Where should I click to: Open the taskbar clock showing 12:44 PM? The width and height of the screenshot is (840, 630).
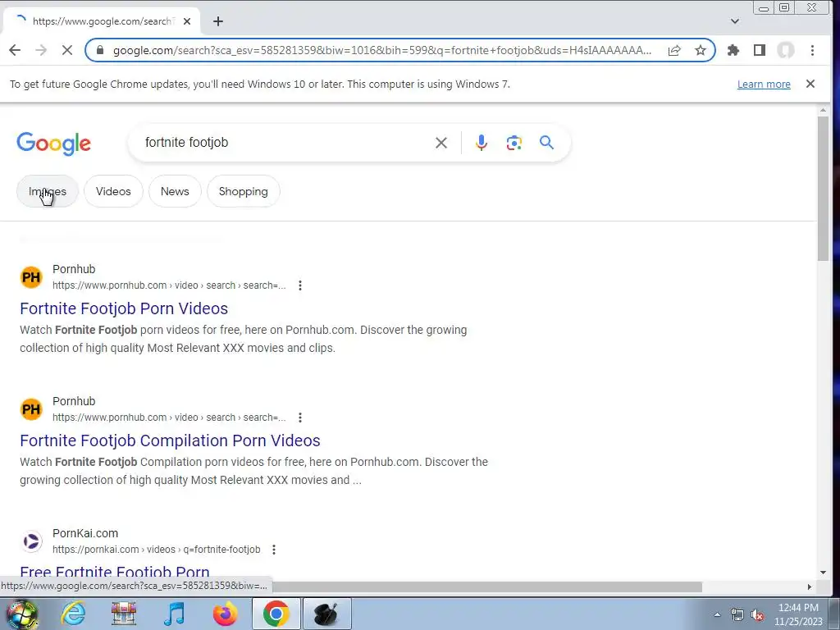797,614
